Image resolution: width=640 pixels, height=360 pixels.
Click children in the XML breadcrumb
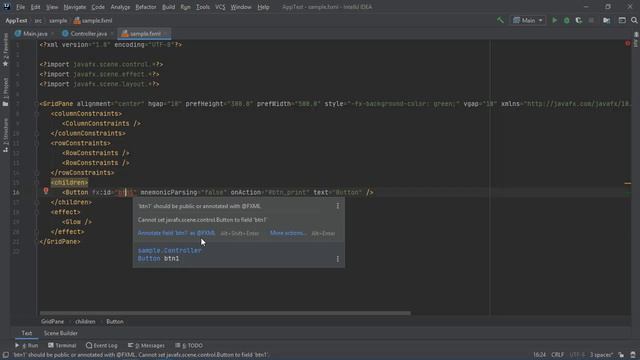pyautogui.click(x=85, y=322)
